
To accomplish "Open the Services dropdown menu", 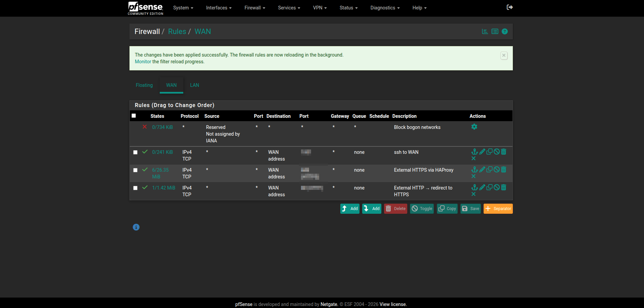I will [289, 8].
